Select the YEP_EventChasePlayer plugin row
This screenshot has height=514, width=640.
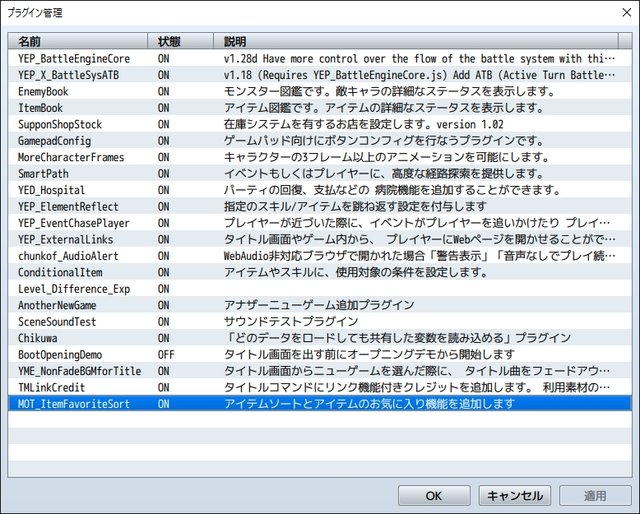point(320,223)
